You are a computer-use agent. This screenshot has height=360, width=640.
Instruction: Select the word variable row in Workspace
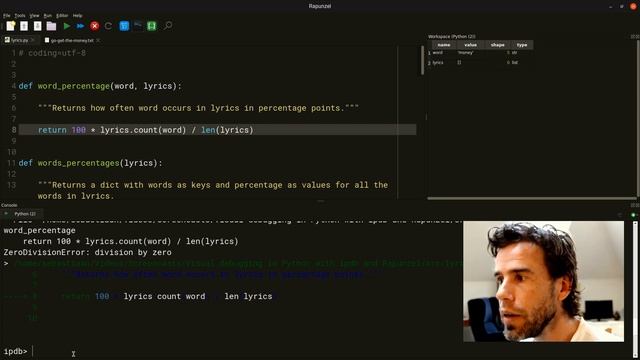pyautogui.click(x=480, y=53)
